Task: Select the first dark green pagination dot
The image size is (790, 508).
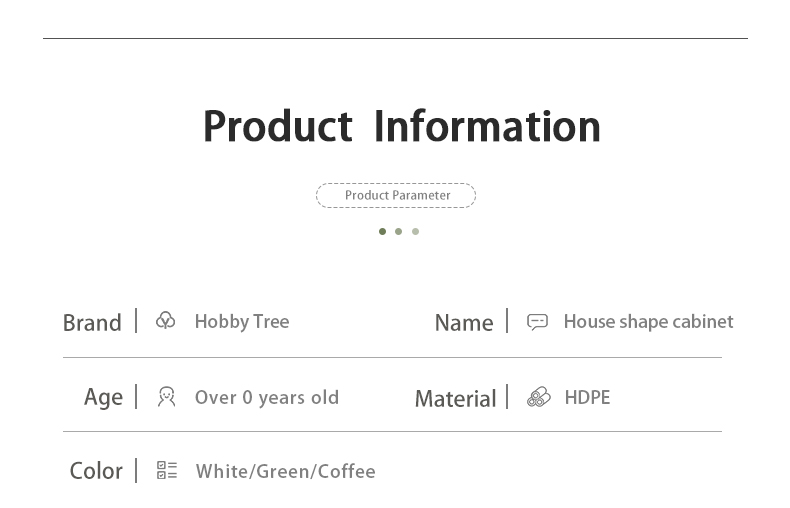Action: pyautogui.click(x=382, y=231)
